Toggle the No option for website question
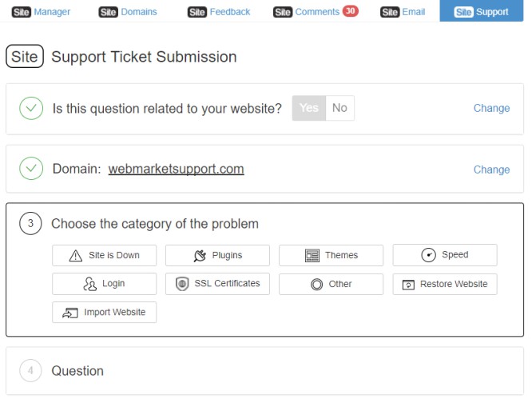 point(339,108)
